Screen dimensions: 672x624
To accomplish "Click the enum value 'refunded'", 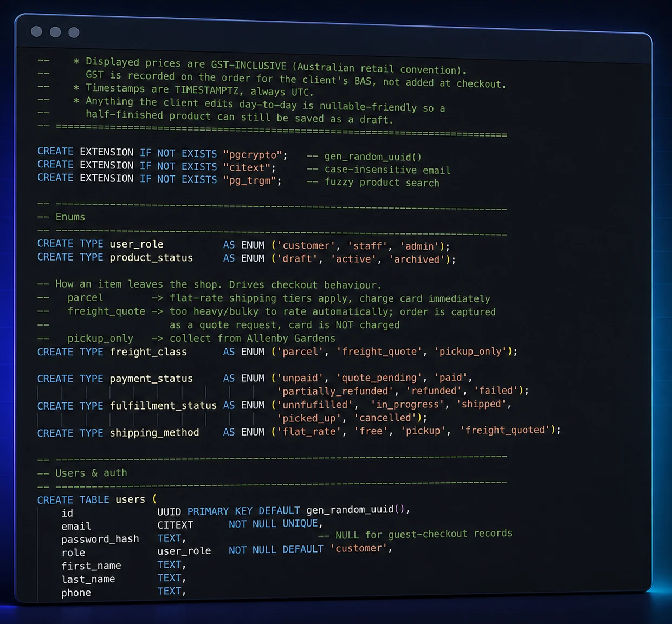I will pyautogui.click(x=435, y=391).
